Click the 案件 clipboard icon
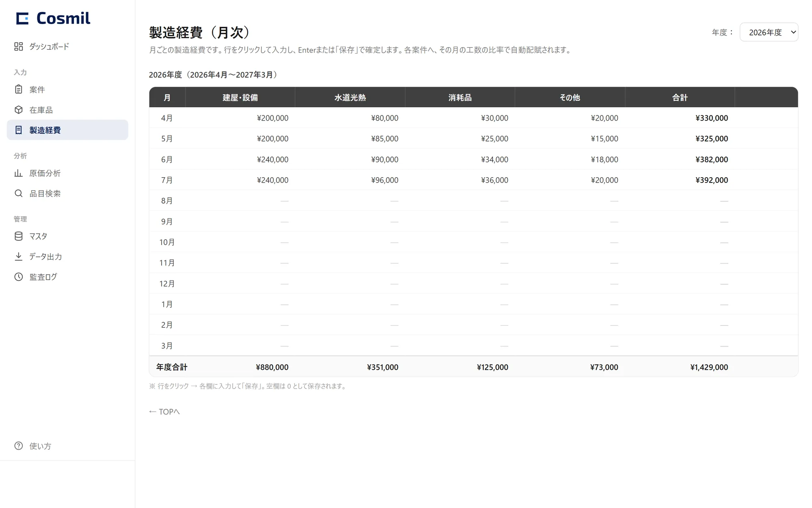812x508 pixels. coord(18,89)
